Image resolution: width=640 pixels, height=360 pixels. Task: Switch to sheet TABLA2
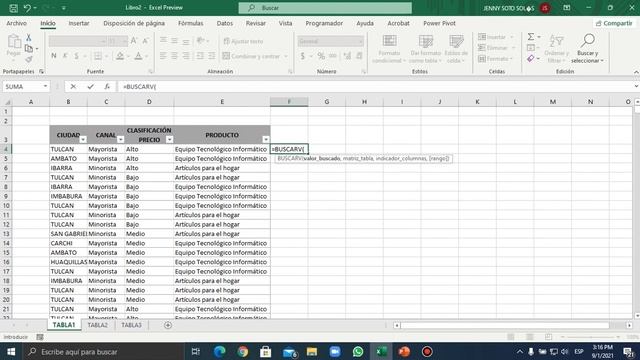(98, 325)
